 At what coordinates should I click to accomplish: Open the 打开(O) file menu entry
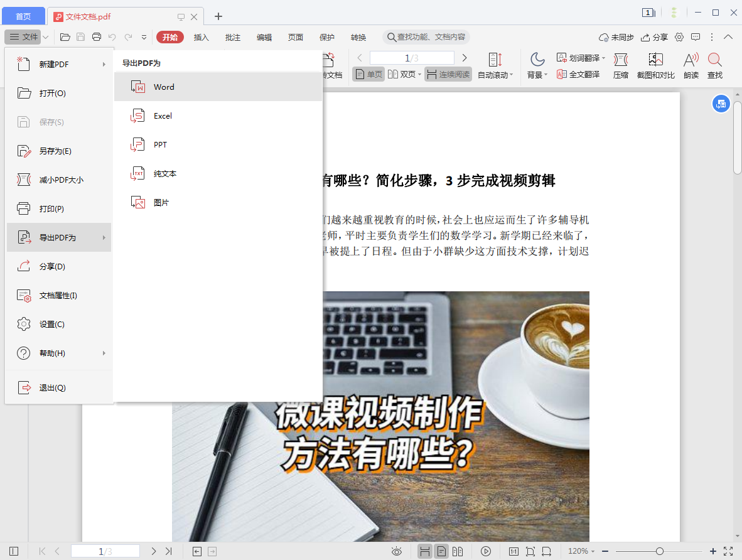point(59,93)
